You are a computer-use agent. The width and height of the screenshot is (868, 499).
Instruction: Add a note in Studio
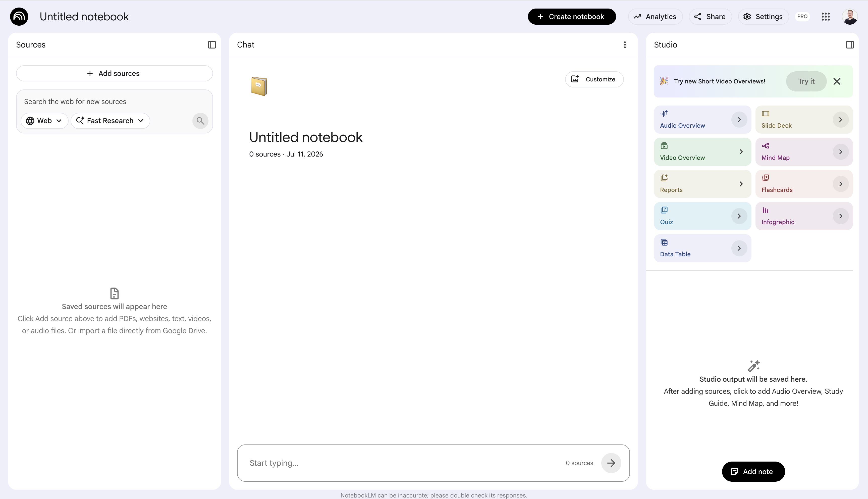pyautogui.click(x=753, y=472)
